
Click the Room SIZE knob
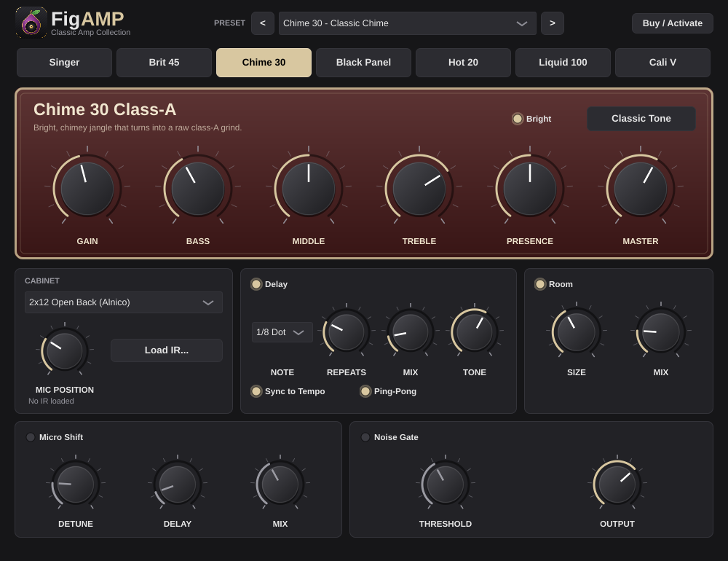(576, 331)
